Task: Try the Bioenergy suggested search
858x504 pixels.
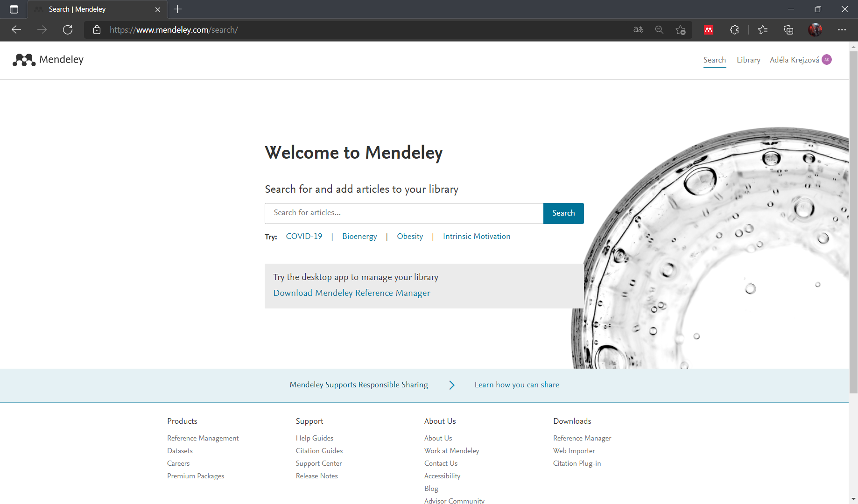Action: [x=359, y=237]
